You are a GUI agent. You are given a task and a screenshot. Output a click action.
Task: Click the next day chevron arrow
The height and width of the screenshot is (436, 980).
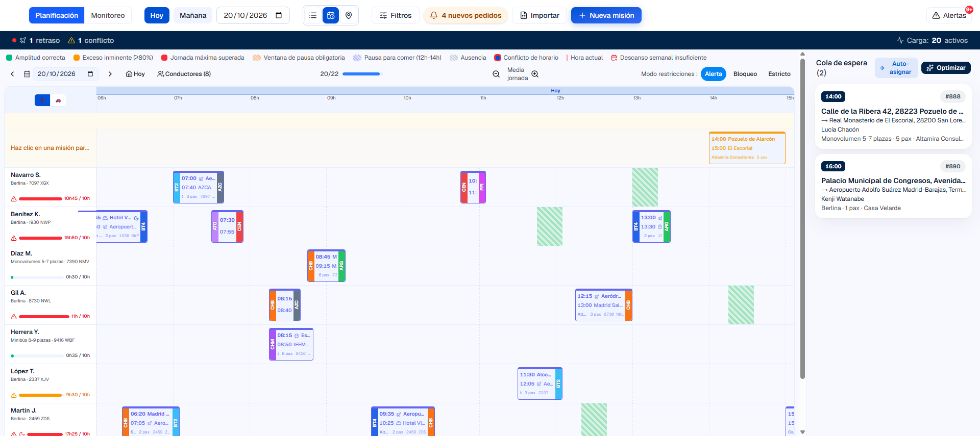pyautogui.click(x=110, y=74)
